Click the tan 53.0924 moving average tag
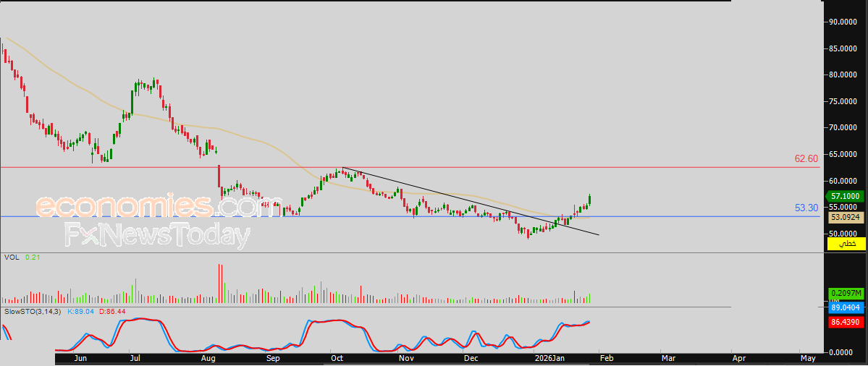 (846, 216)
